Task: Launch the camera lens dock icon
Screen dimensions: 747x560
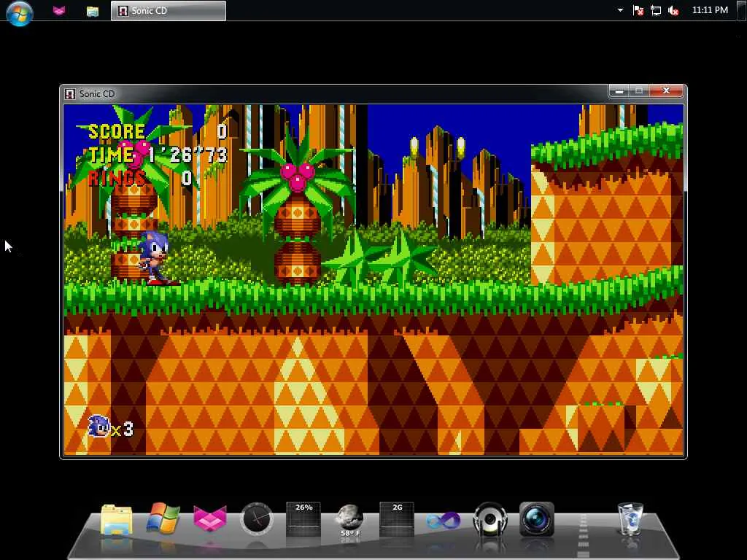Action: [537, 519]
